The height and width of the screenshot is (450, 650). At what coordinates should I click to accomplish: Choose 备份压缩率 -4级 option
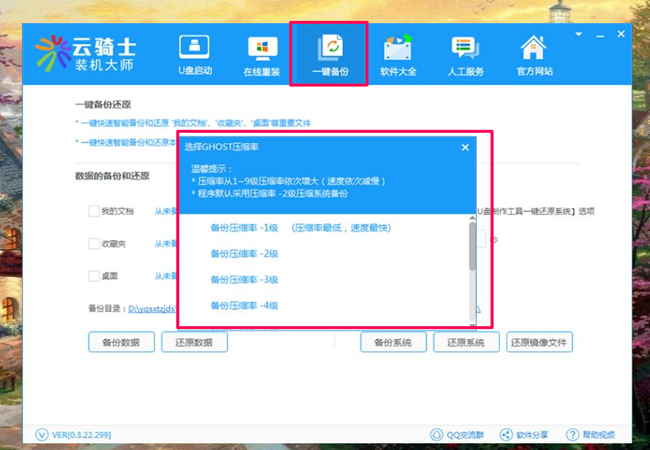(x=244, y=306)
